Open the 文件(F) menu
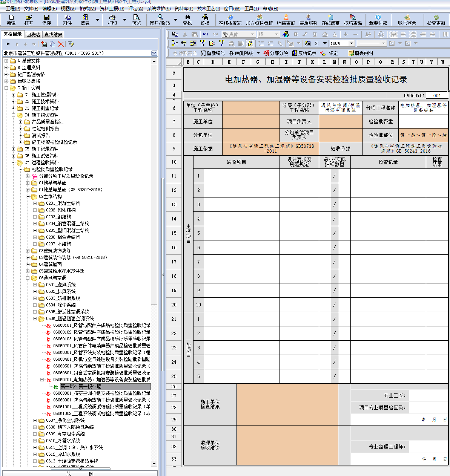 (x=31, y=8)
